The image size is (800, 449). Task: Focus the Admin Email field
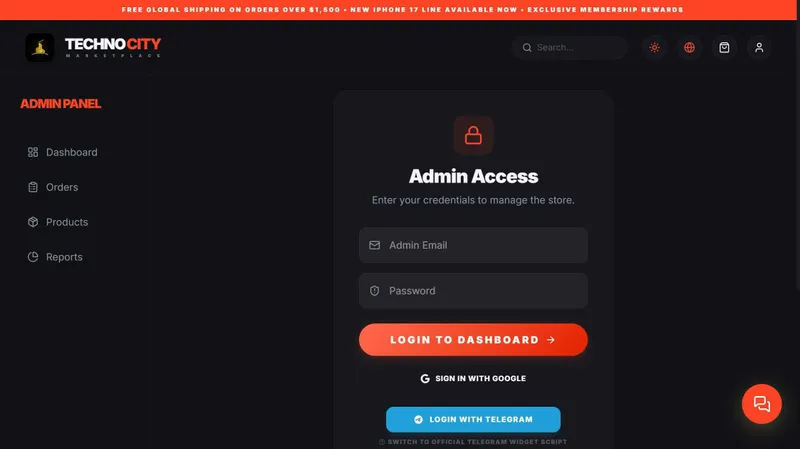click(473, 245)
